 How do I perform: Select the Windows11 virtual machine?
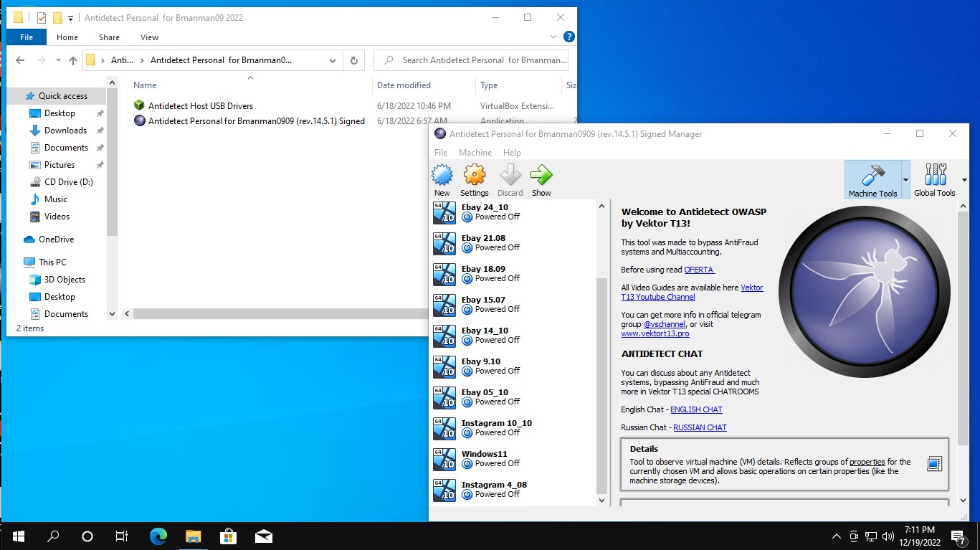485,458
